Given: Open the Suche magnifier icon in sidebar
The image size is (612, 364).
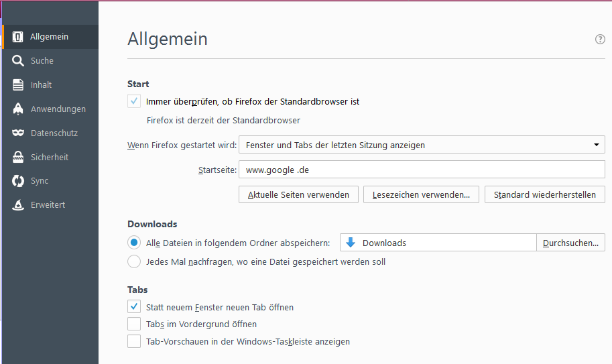Looking at the screenshot, I should tap(17, 61).
